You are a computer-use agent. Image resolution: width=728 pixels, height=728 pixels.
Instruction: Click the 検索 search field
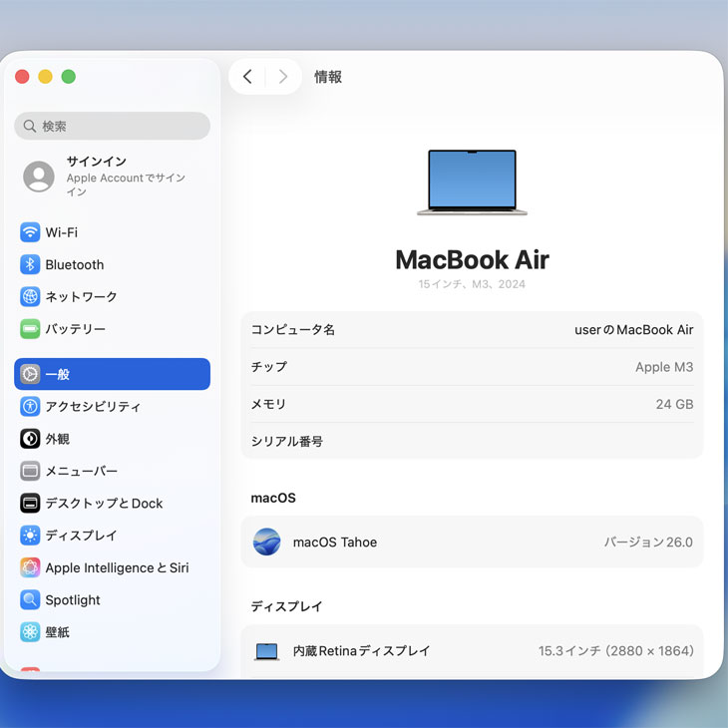coord(112,126)
